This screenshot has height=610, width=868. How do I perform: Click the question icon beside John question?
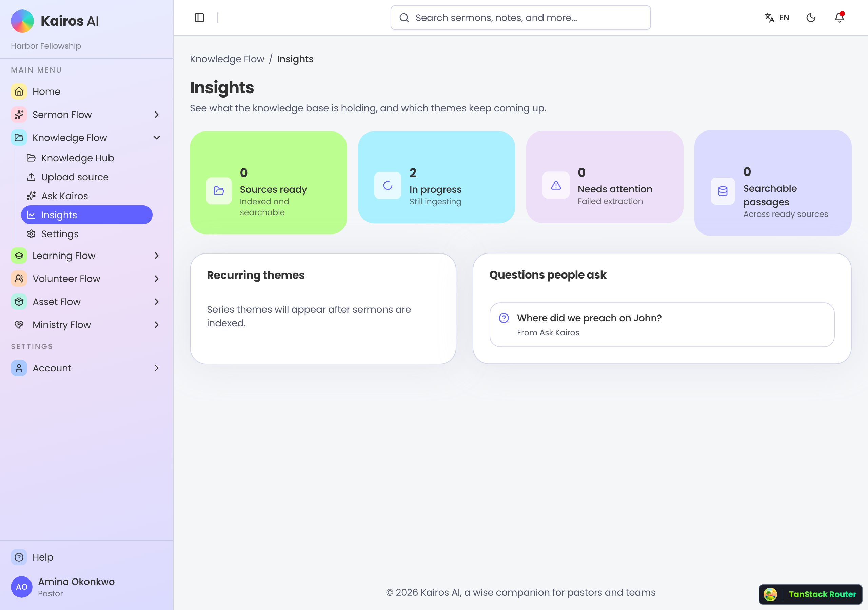504,318
